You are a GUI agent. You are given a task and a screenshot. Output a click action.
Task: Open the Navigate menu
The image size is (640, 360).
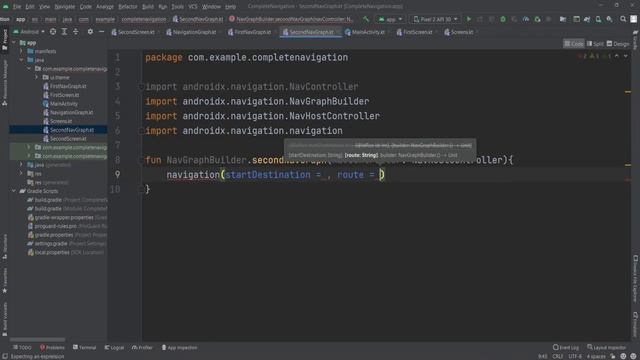[x=64, y=7]
